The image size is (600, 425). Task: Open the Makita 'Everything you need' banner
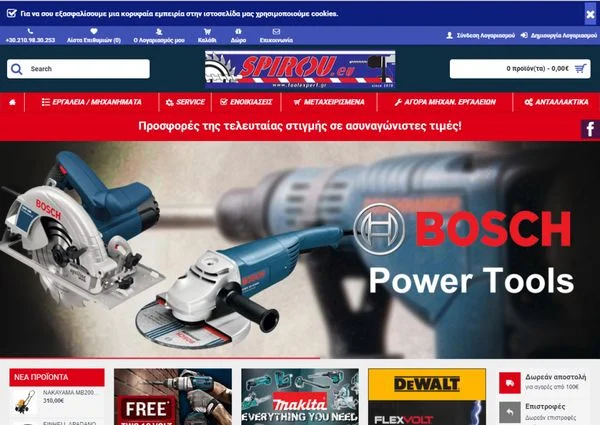(300, 397)
